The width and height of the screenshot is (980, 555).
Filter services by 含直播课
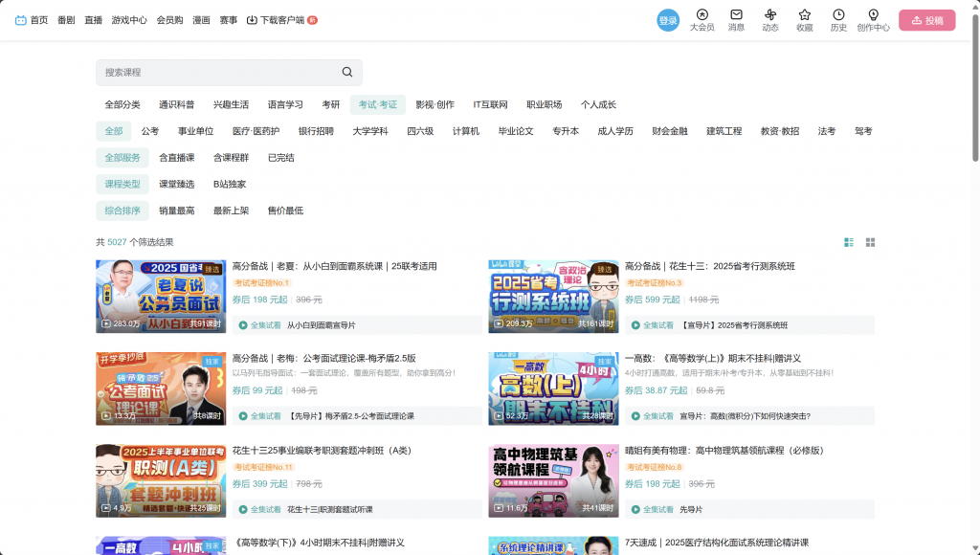tap(177, 158)
